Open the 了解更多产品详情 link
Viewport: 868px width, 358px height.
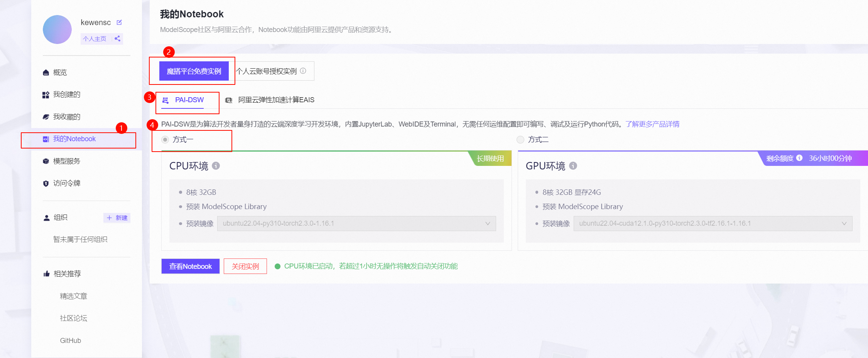pos(653,124)
